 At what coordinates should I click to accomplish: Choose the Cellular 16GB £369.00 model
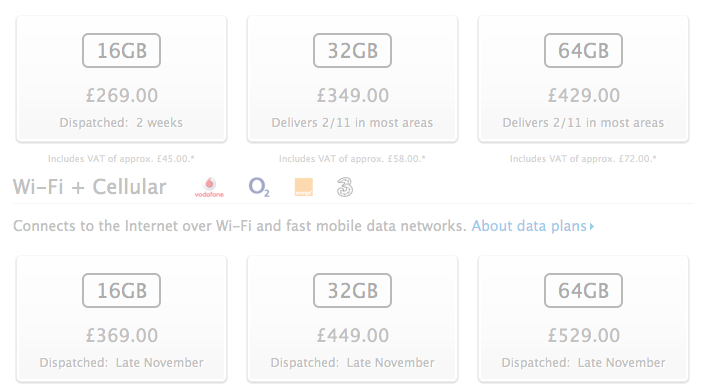click(122, 319)
